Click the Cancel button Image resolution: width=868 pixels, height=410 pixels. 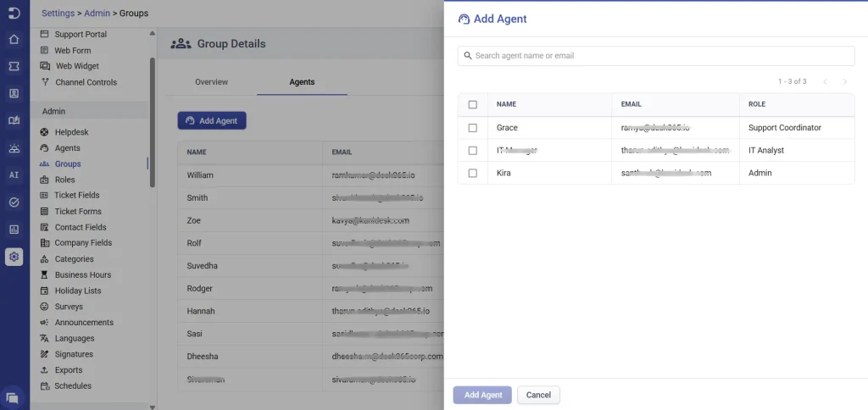coord(538,395)
